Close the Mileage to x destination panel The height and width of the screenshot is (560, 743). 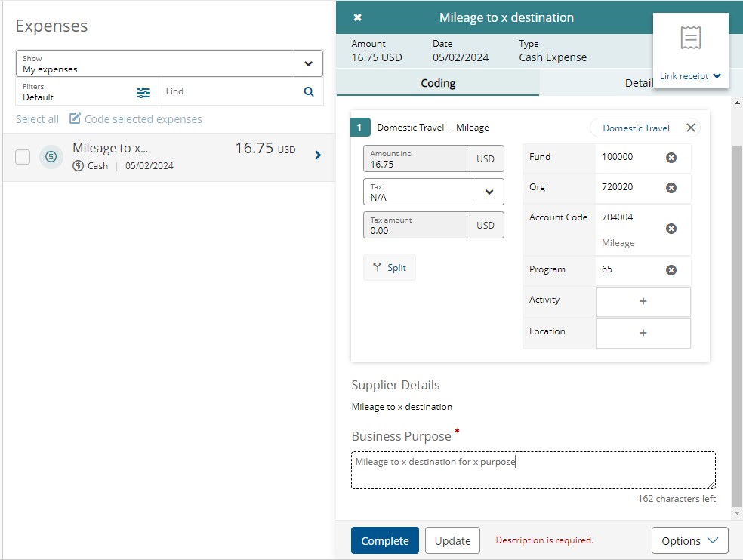(357, 17)
